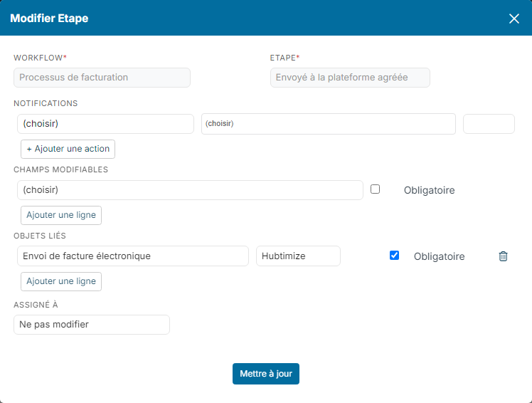Screen dimensions: 532x403
Task: Open the first Notifications (choisir) dropdown
Action: click(x=105, y=124)
